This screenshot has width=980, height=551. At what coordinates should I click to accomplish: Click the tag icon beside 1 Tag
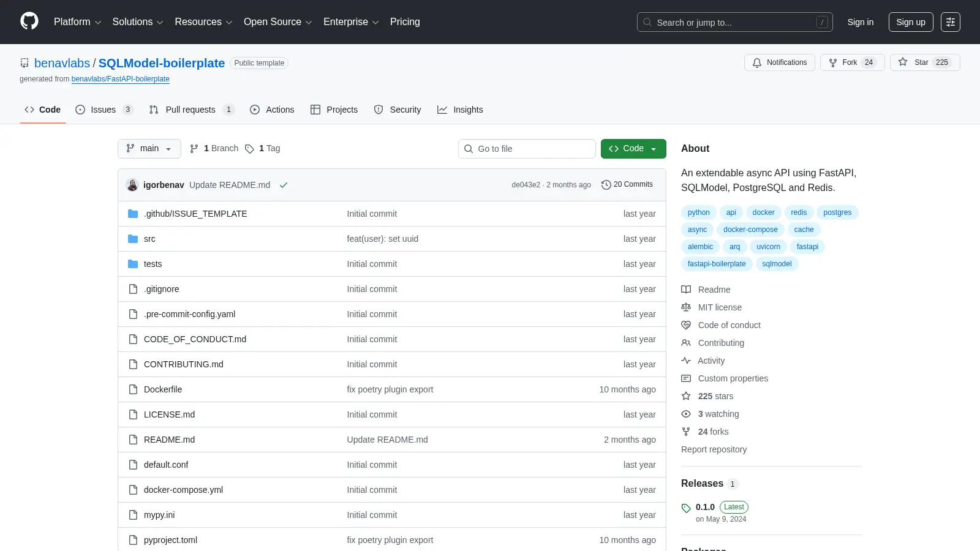[249, 149]
